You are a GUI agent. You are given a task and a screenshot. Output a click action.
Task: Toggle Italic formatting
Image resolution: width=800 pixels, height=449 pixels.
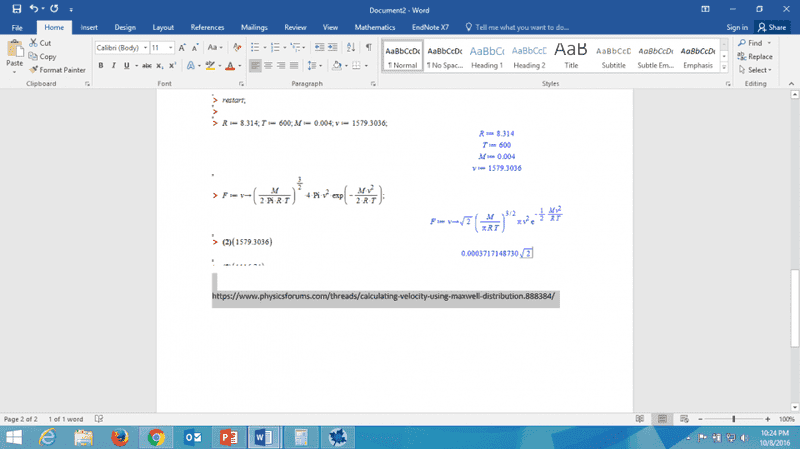[113, 66]
